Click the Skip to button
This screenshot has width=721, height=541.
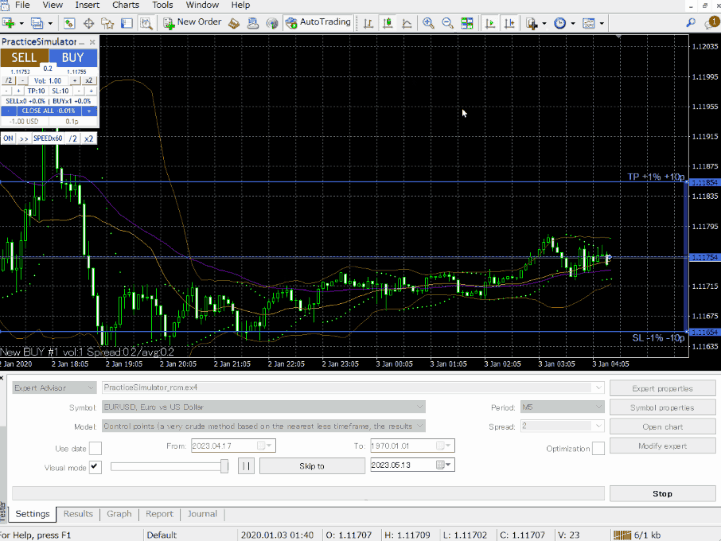pyautogui.click(x=312, y=466)
